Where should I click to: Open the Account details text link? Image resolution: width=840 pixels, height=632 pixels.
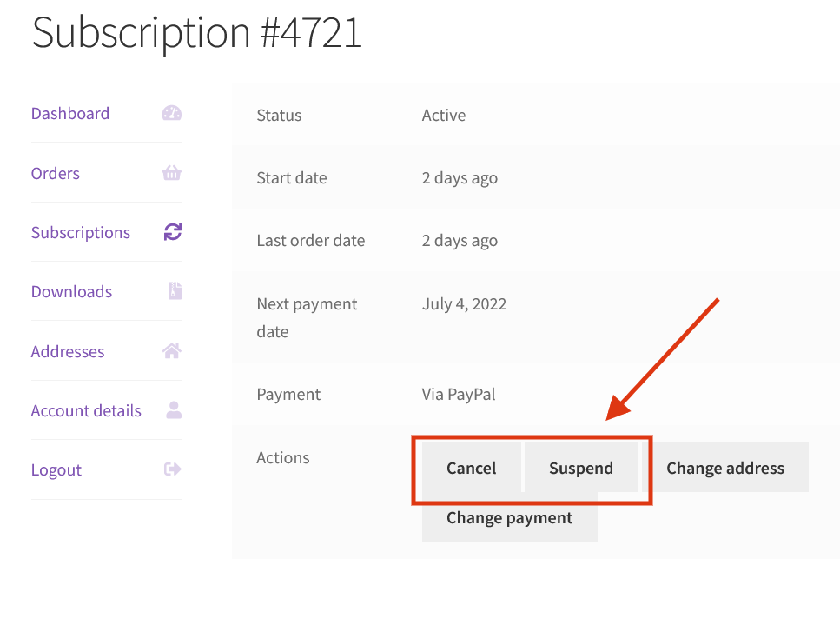[x=86, y=410]
